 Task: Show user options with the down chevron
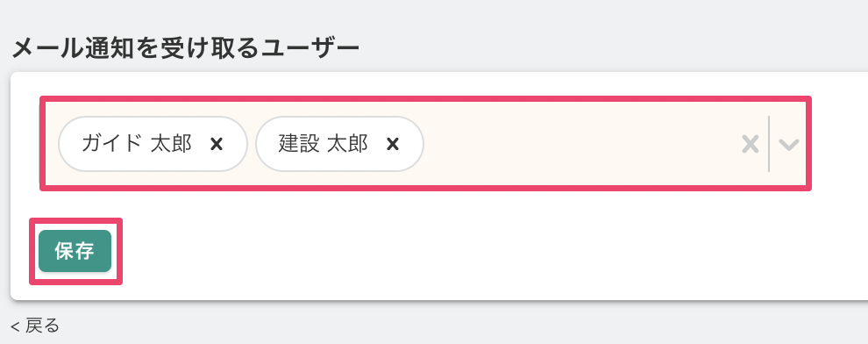[788, 145]
